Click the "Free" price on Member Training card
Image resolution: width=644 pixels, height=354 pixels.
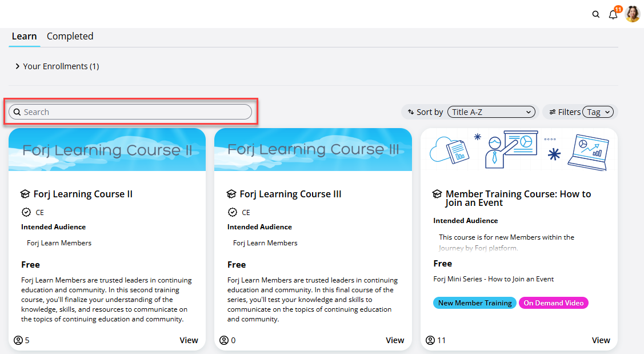[x=443, y=263]
